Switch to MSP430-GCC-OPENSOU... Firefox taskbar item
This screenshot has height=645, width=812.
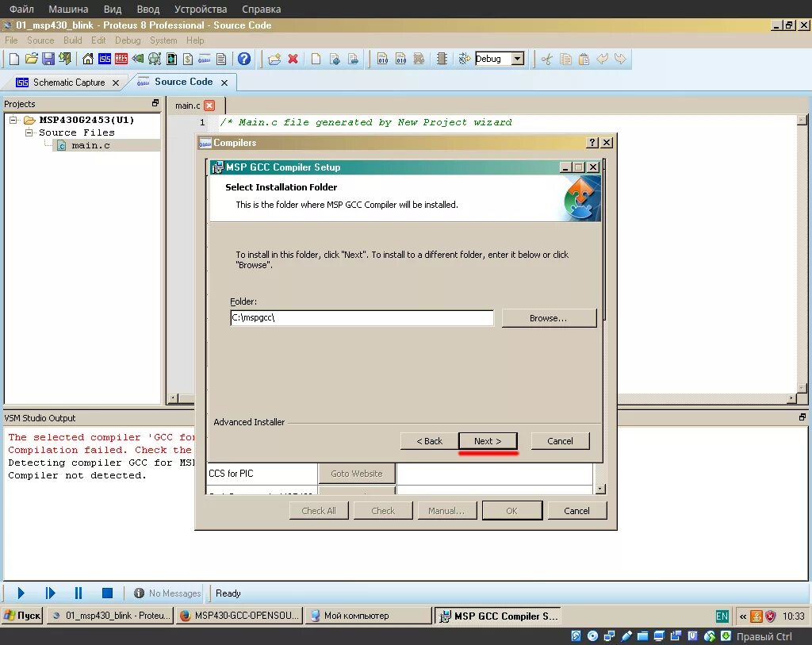(x=239, y=616)
